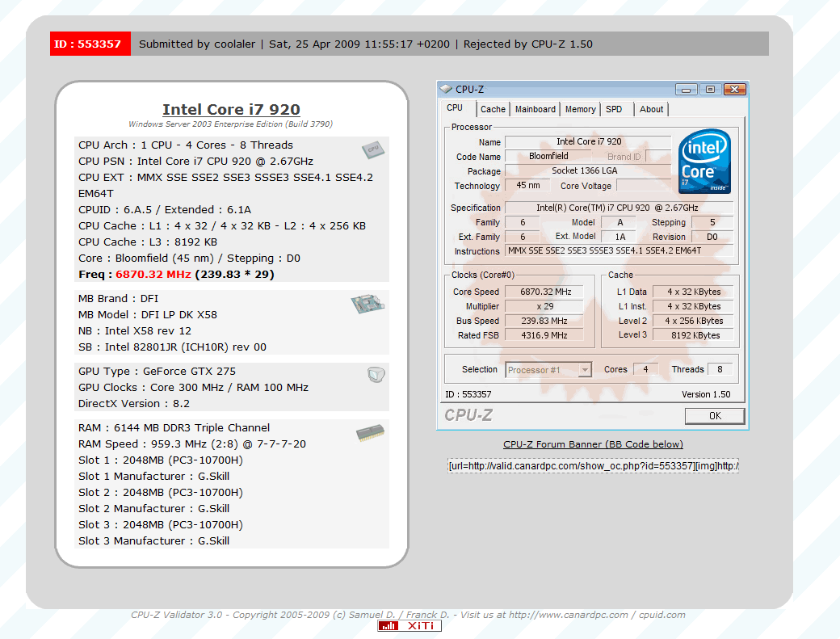Open the Processor #1 selection dropdown
840x639 pixels.
(548, 370)
